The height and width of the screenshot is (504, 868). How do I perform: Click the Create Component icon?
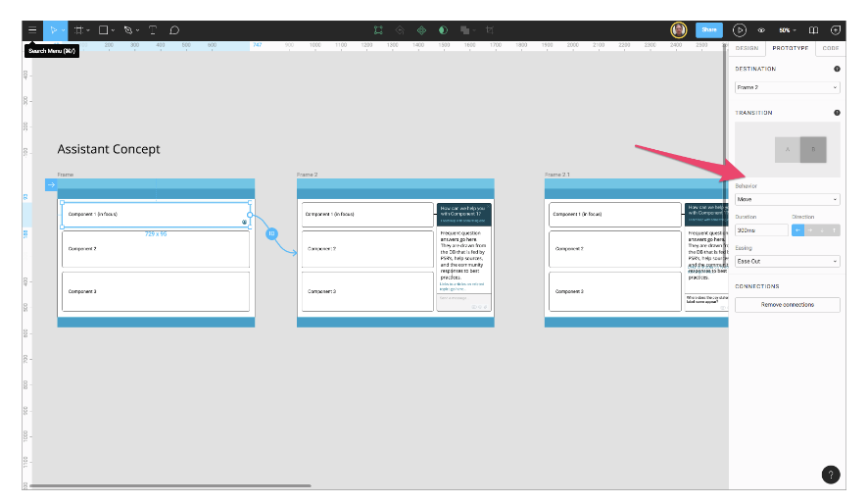coord(421,30)
